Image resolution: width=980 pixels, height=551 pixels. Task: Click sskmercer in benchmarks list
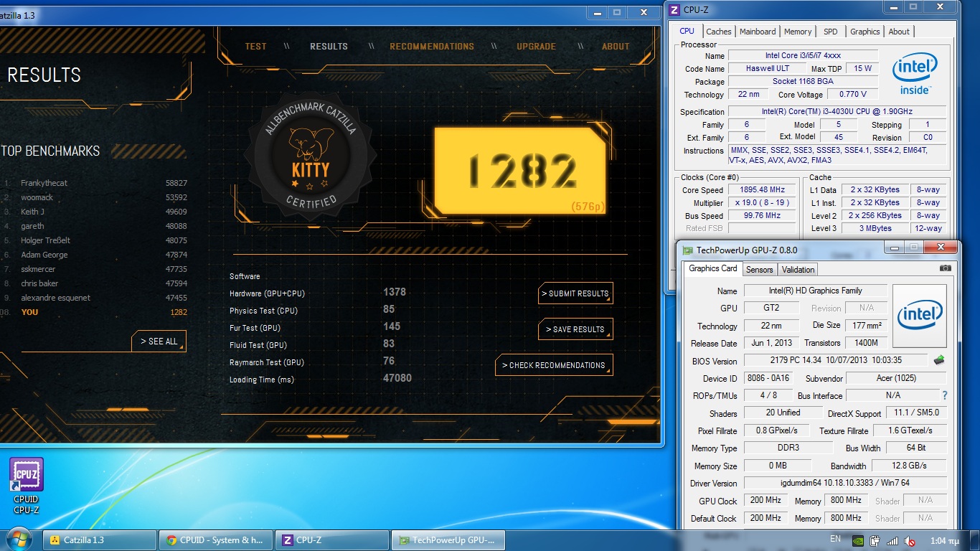point(38,269)
